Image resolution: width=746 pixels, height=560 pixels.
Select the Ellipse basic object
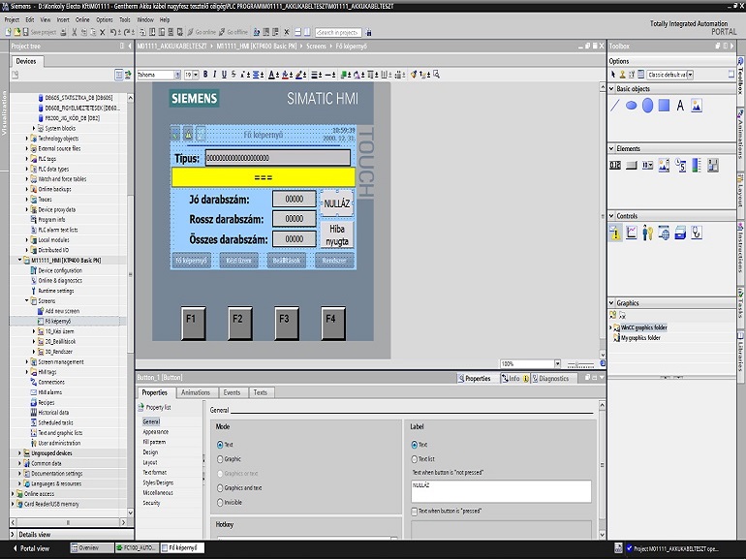point(632,106)
